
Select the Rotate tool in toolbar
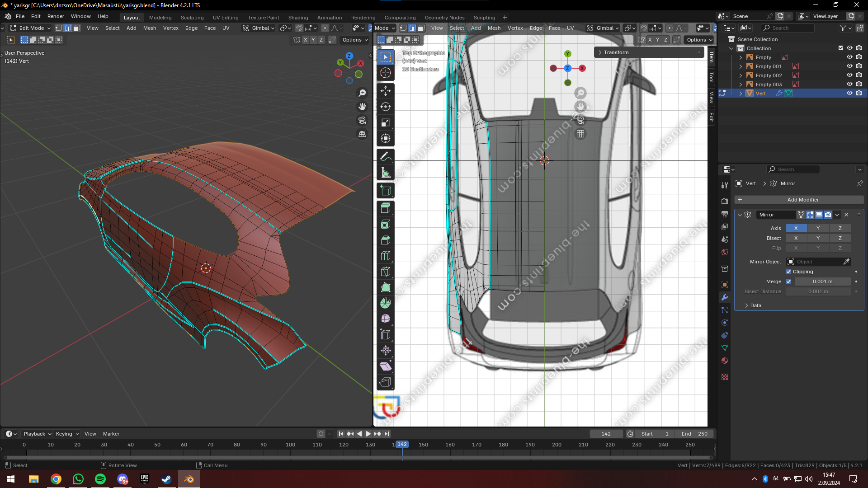[385, 107]
